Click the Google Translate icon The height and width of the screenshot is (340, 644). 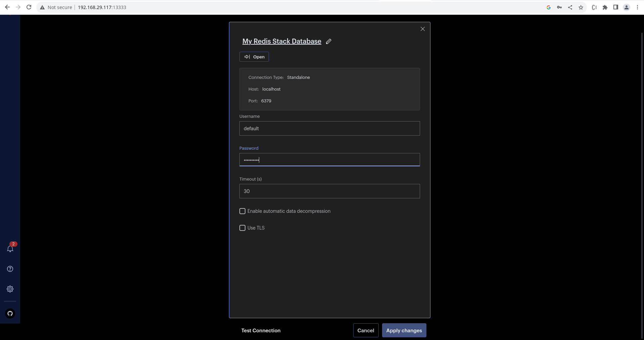[x=549, y=7]
